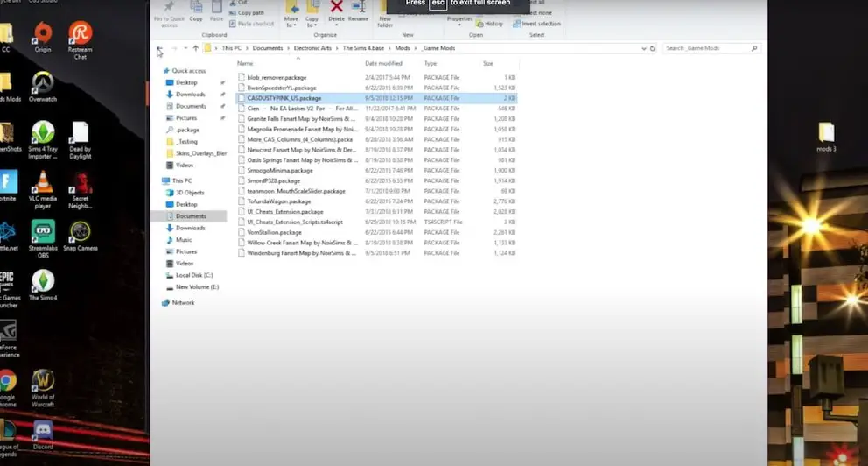Open Overwatch desktop shortcut
The image size is (868, 466).
pyautogui.click(x=43, y=87)
